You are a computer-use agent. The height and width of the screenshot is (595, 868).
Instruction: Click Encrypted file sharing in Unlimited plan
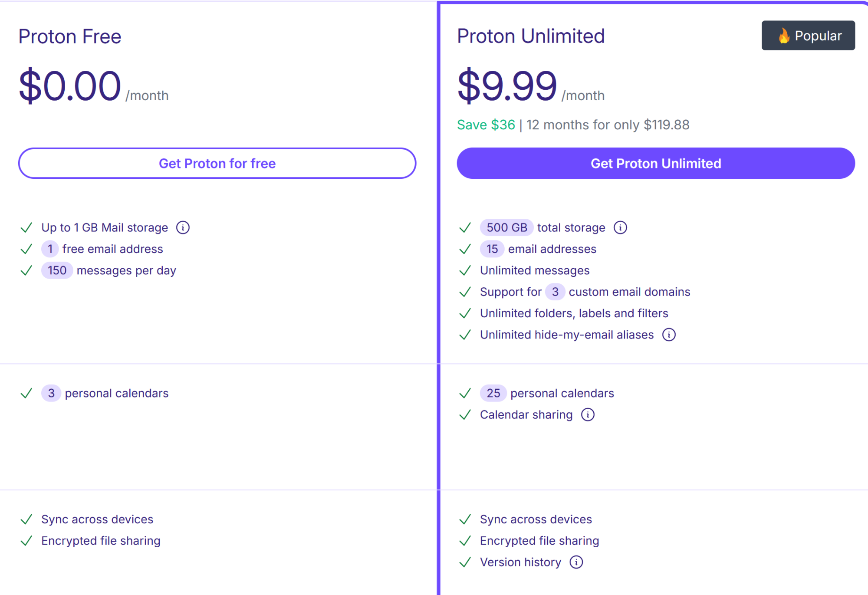pos(539,541)
